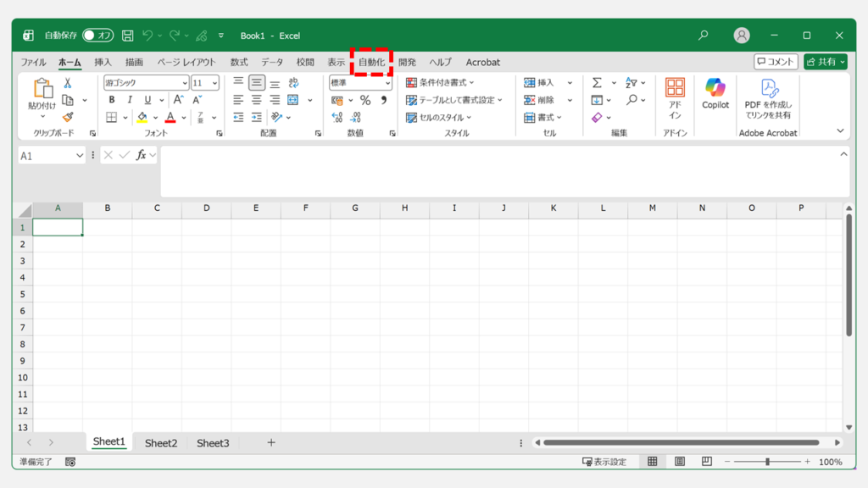Toggle align left
The width and height of the screenshot is (868, 488).
click(238, 100)
